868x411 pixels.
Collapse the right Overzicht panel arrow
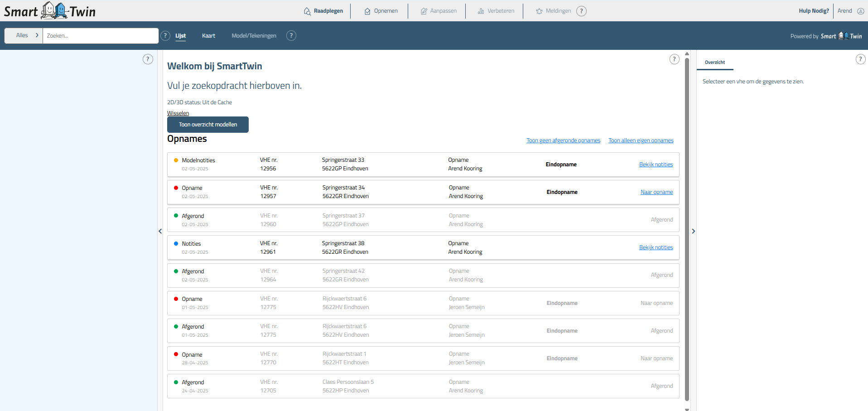click(x=693, y=231)
